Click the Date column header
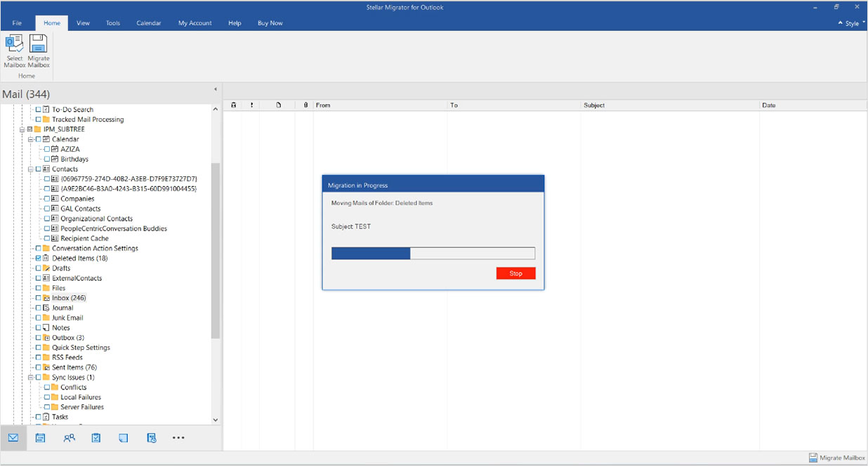 (814, 105)
